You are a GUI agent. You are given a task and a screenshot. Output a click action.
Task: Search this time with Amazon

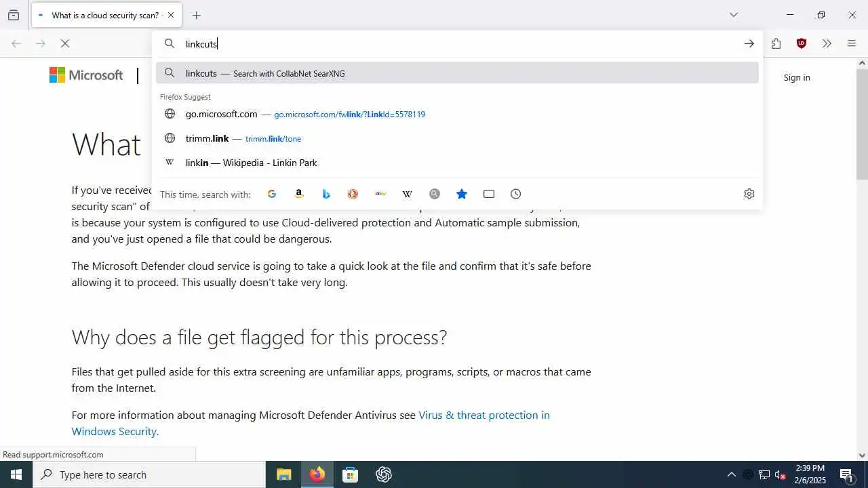click(299, 194)
